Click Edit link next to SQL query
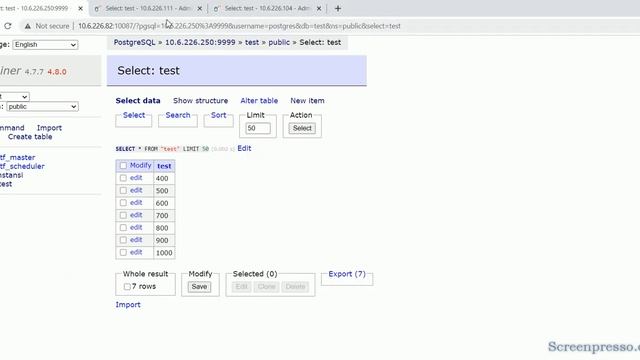640x360 pixels. (244, 148)
